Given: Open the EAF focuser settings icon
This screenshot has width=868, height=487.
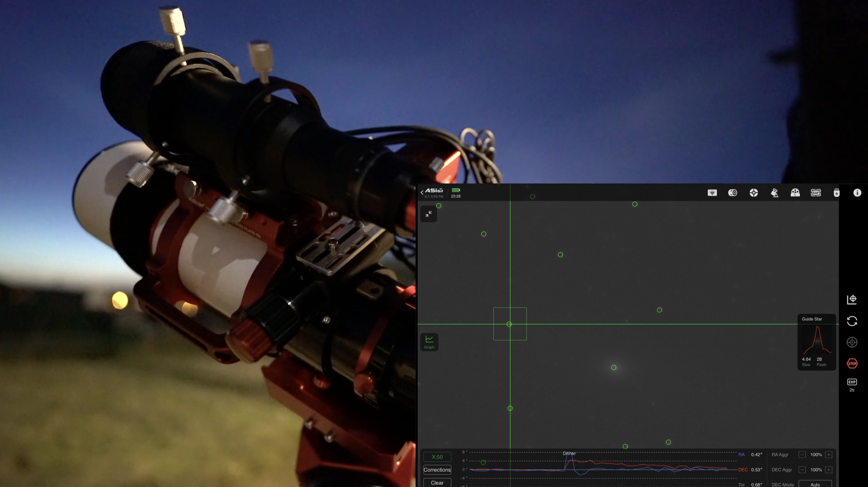Looking at the screenshot, I should tap(816, 193).
